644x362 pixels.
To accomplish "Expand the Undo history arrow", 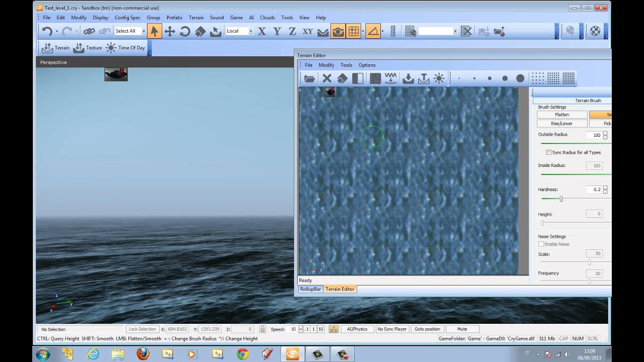I will pyautogui.click(x=57, y=31).
